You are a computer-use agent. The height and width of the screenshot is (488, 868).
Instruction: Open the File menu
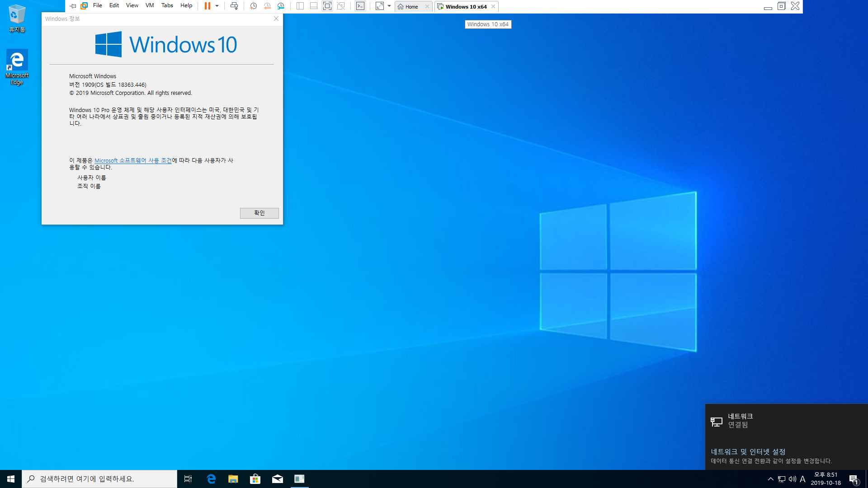(x=97, y=5)
